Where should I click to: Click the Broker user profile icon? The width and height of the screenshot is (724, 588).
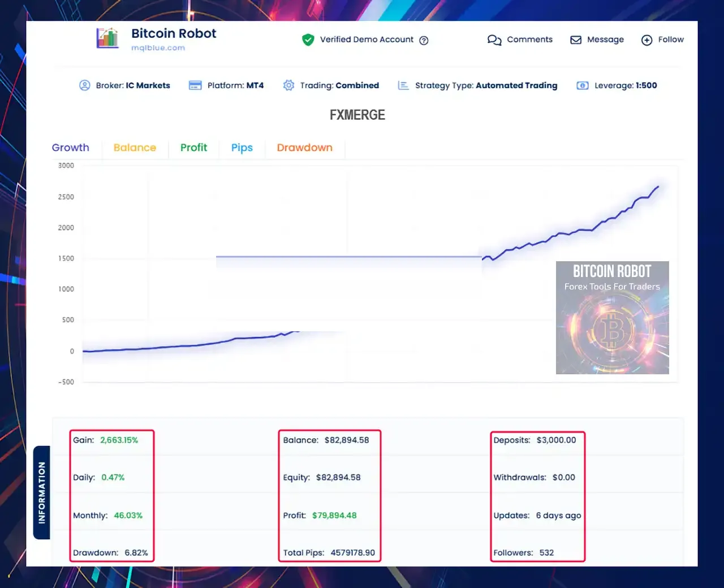tap(85, 85)
